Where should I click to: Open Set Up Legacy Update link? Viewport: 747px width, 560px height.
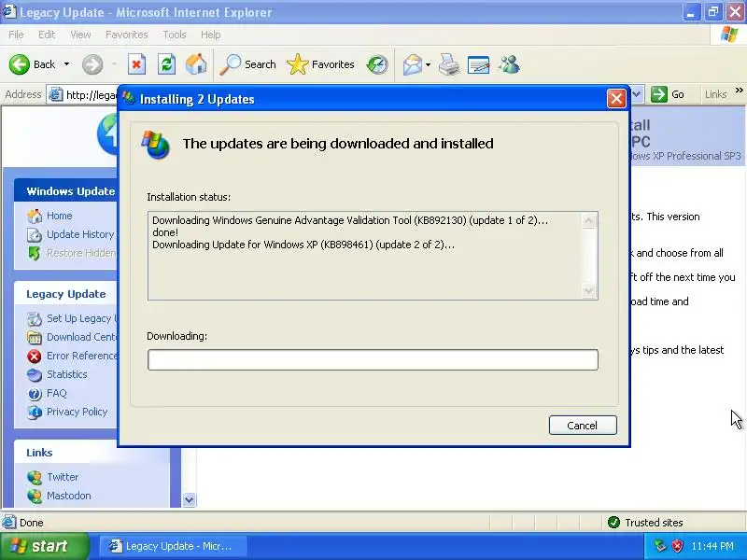tap(81, 318)
